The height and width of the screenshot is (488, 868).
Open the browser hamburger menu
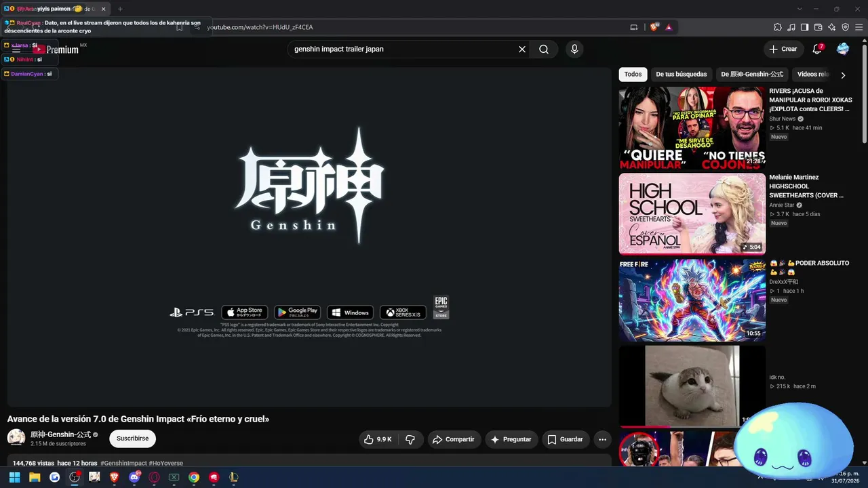click(x=859, y=27)
